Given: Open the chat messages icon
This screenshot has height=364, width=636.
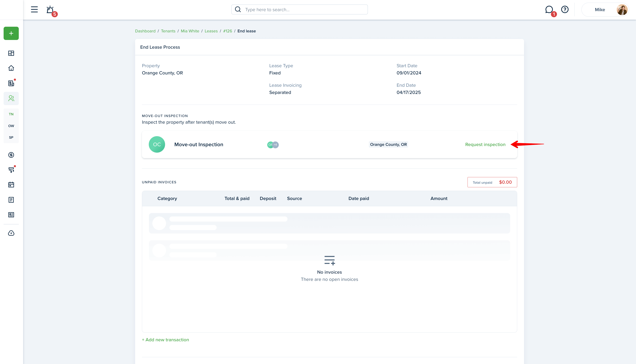Looking at the screenshot, I should tap(549, 9).
